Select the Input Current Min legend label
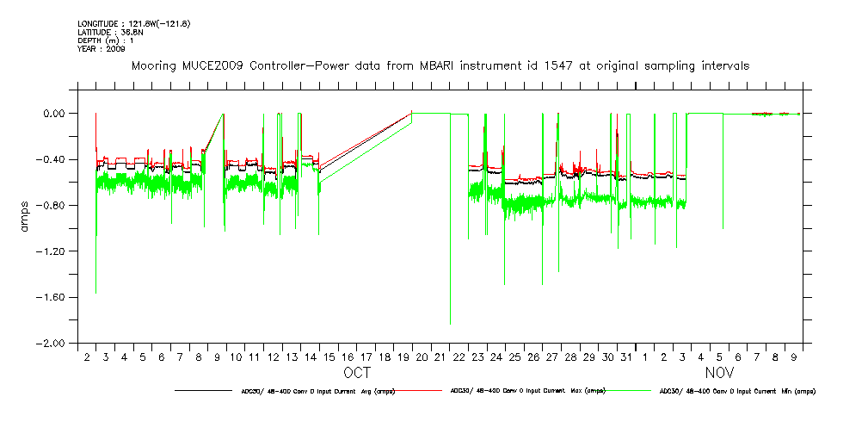Screen dimensions: 868x434 pyautogui.click(x=737, y=391)
